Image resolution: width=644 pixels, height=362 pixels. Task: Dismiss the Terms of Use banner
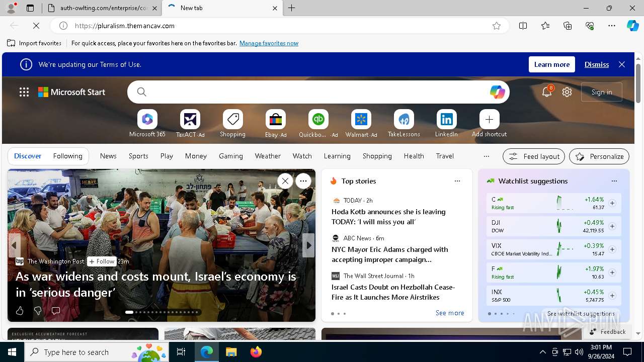click(x=597, y=64)
